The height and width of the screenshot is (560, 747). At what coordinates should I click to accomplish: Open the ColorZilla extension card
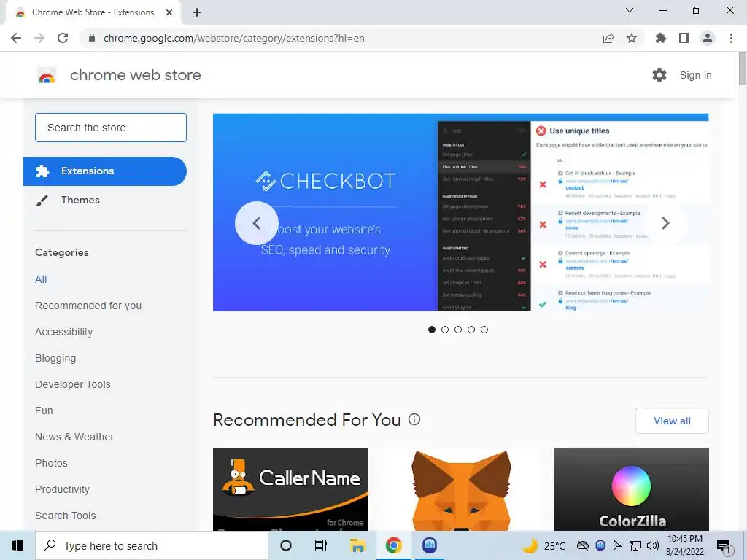tap(631, 489)
